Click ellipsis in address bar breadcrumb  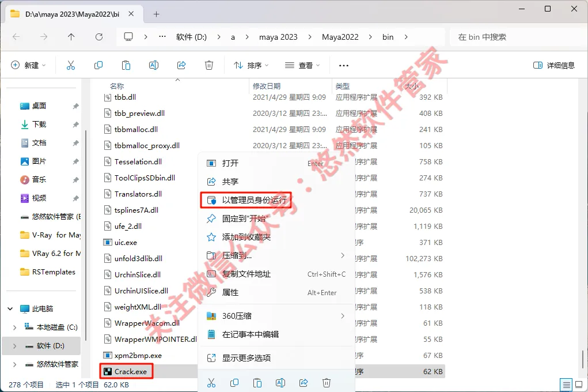coord(162,37)
